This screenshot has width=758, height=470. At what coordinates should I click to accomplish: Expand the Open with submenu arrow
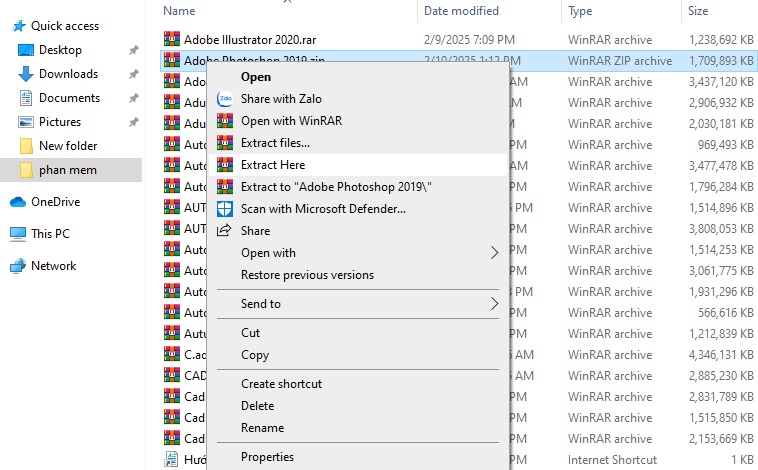(x=494, y=253)
